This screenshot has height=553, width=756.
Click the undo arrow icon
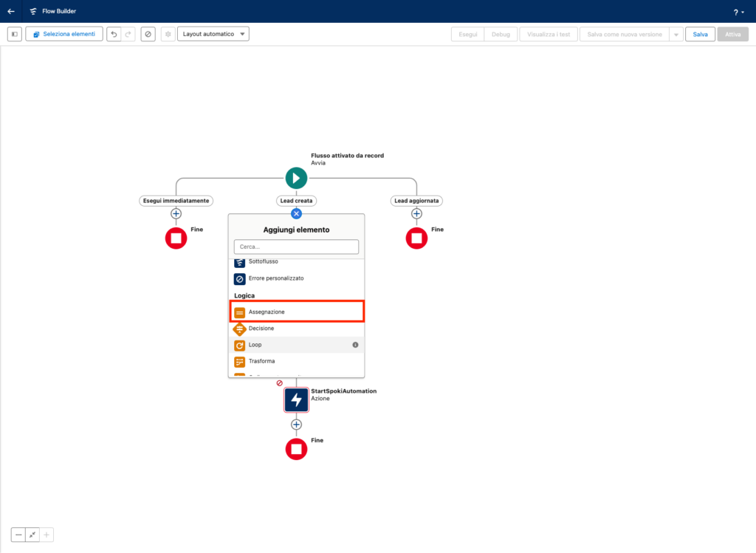[114, 34]
